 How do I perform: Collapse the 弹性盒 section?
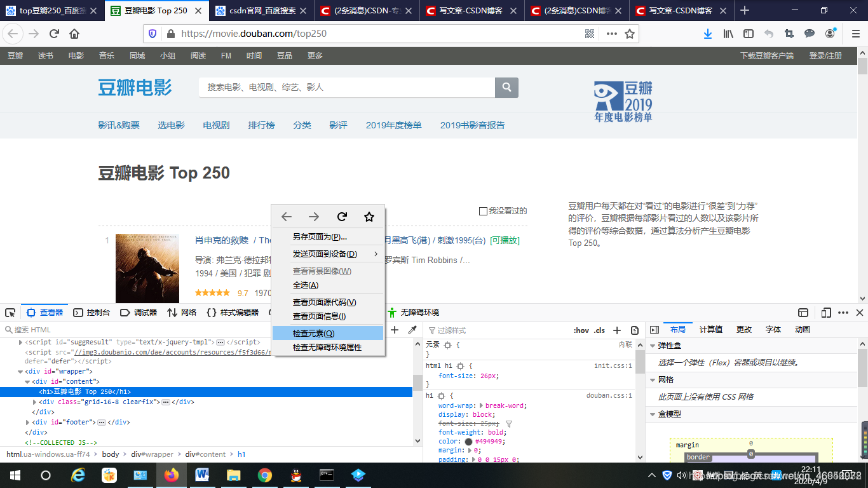pyautogui.click(x=653, y=346)
